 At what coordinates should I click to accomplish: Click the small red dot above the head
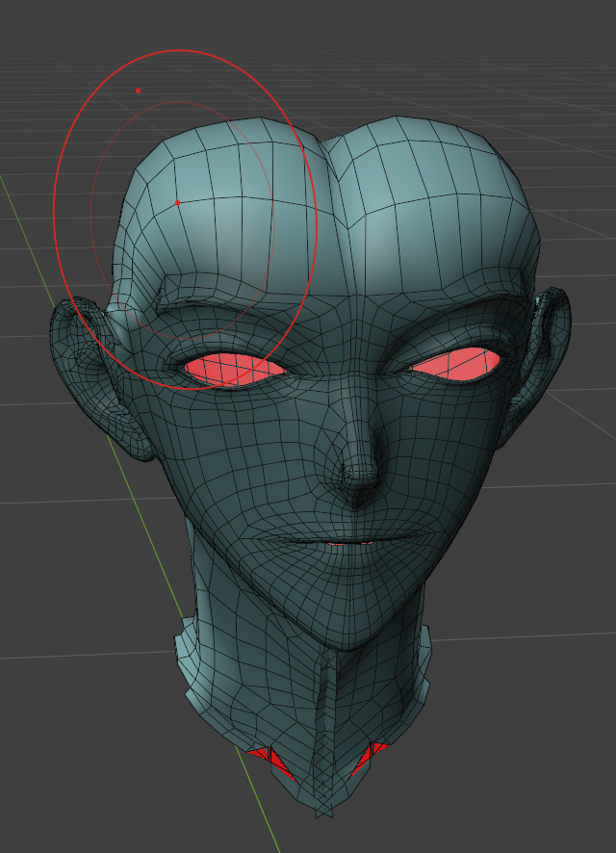(x=138, y=90)
